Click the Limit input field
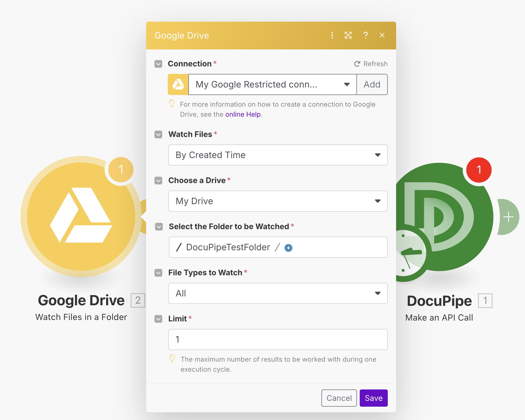This screenshot has width=525, height=420. (278, 339)
